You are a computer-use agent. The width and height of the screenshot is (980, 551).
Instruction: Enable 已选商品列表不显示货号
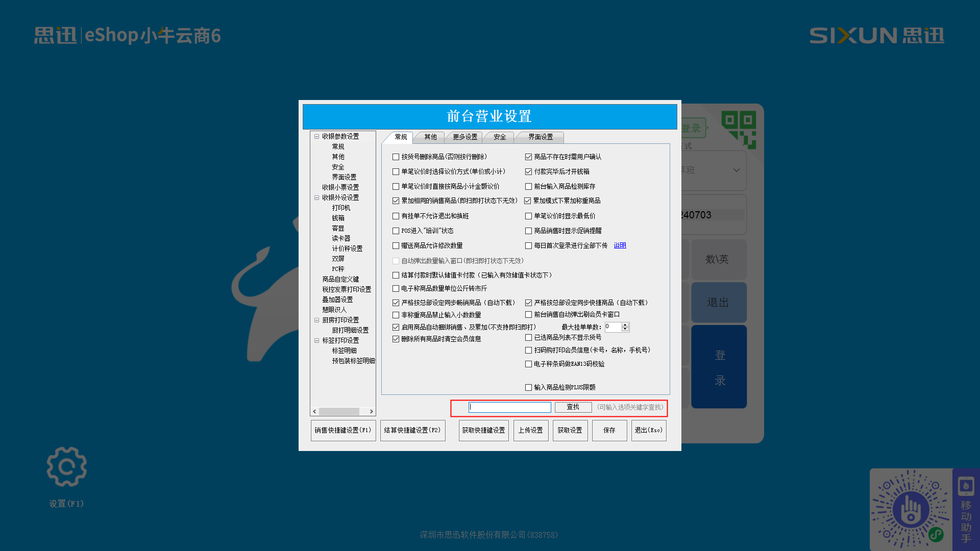click(528, 337)
